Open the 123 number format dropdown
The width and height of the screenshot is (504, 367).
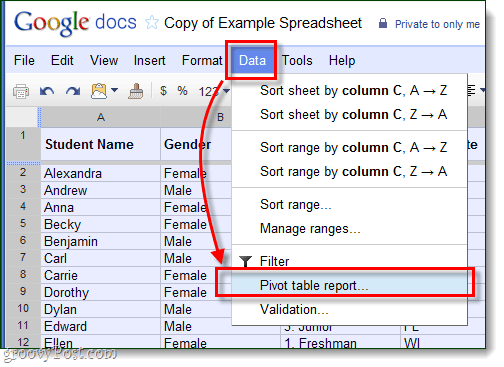click(214, 91)
